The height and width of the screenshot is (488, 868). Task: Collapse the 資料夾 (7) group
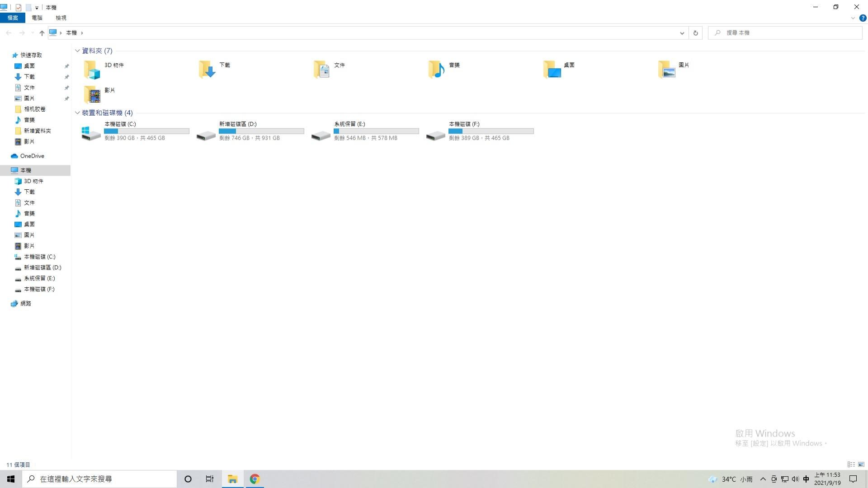click(77, 51)
